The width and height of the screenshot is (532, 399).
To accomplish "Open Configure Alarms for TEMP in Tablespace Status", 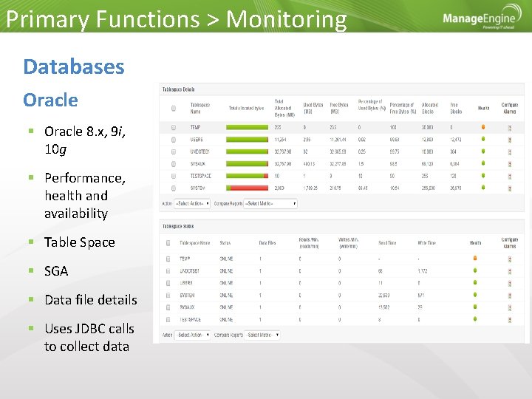I will 510,259.
